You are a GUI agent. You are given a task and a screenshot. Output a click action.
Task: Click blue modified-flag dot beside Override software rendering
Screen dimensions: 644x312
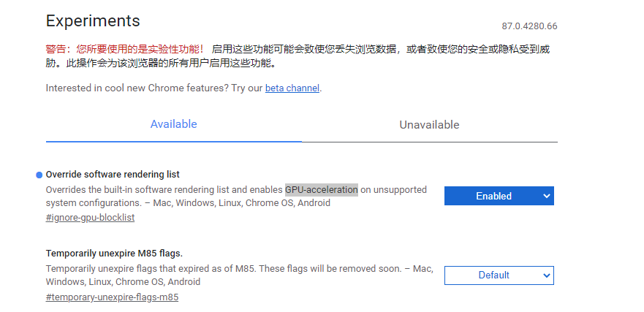coord(39,175)
